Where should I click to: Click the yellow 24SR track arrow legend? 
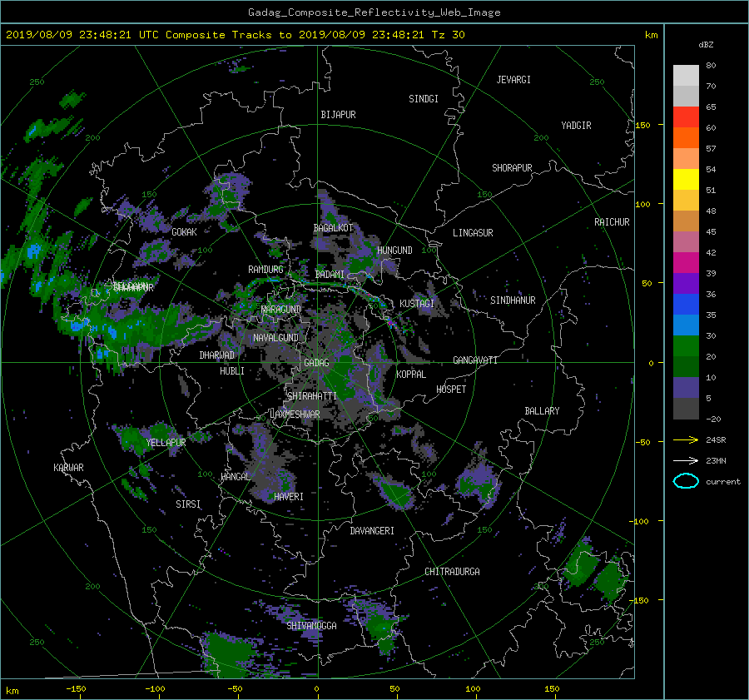coord(686,440)
